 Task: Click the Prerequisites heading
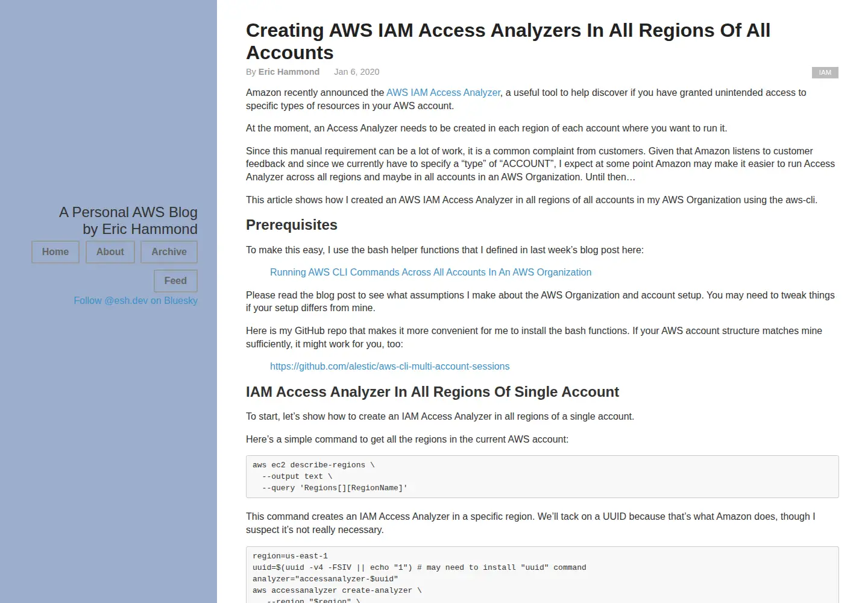pyautogui.click(x=292, y=225)
